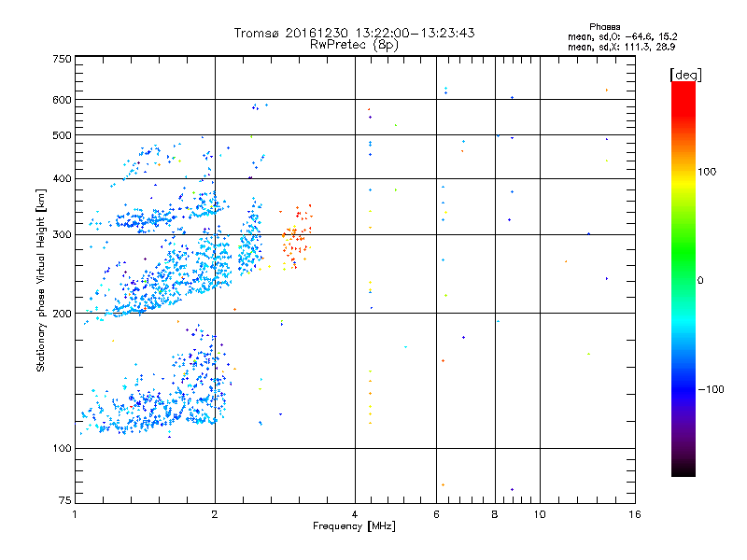Click the x-axis tick label '4'

[355, 514]
